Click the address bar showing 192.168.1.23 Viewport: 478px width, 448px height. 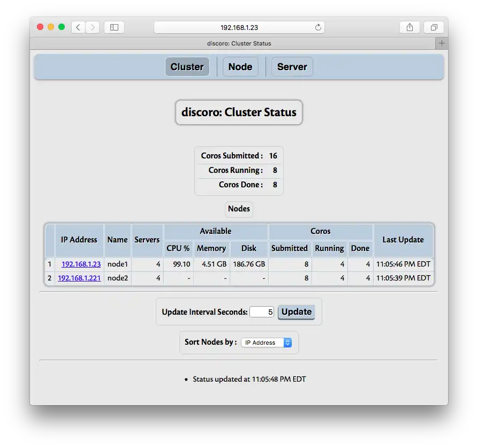[x=239, y=27]
